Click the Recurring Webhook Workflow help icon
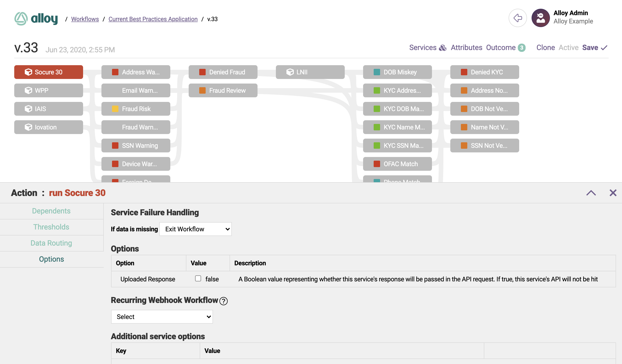Viewport: 622px width, 364px height. (223, 301)
